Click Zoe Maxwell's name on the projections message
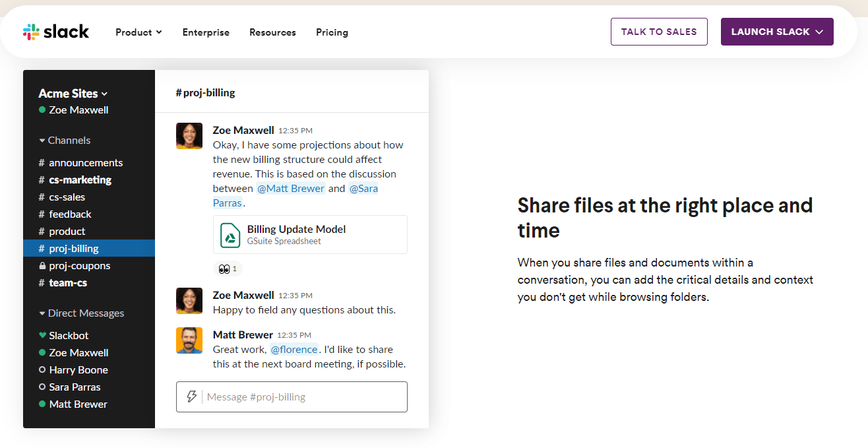Screen dimensions: 868x448 point(243,130)
